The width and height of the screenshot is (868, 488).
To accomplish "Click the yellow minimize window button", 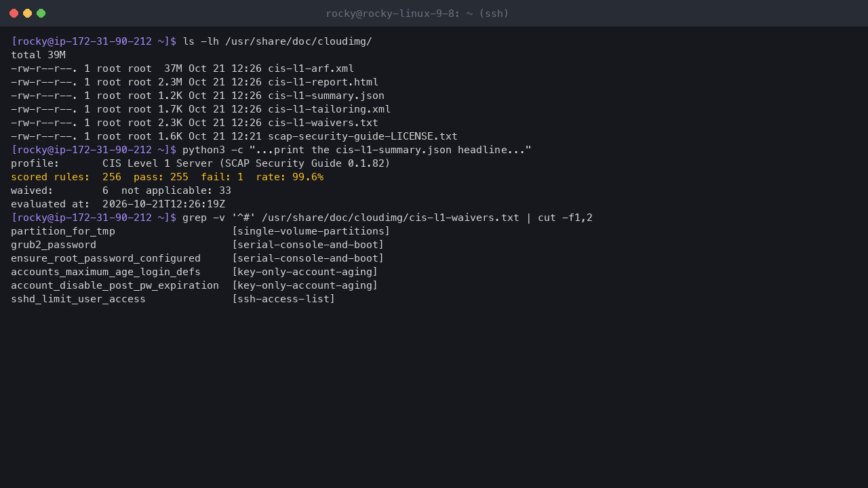I will [27, 13].
